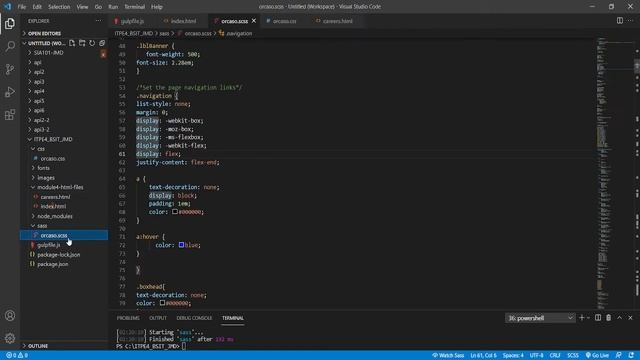Open the Manage gear icon
Viewport: 640px width, 360px height.
click(x=10, y=338)
